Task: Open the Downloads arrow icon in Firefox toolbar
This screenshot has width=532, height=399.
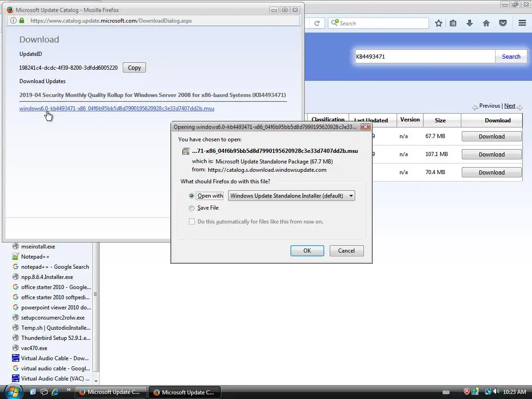Action: pyautogui.click(x=470, y=23)
